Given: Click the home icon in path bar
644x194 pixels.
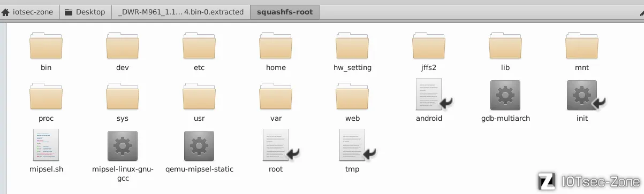Looking at the screenshot, I should (6, 12).
